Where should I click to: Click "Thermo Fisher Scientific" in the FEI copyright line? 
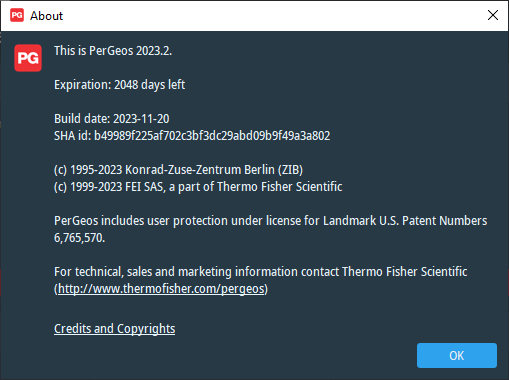pyautogui.click(x=280, y=187)
